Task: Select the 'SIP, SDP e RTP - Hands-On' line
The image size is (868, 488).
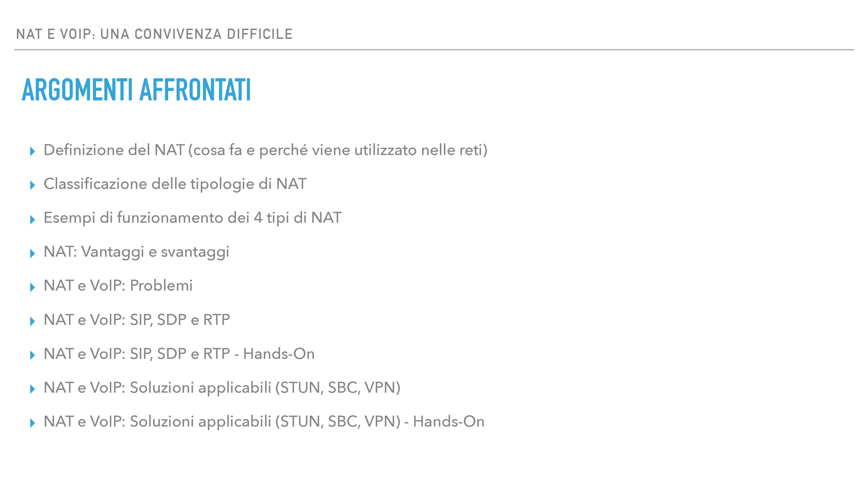Action: [179, 354]
